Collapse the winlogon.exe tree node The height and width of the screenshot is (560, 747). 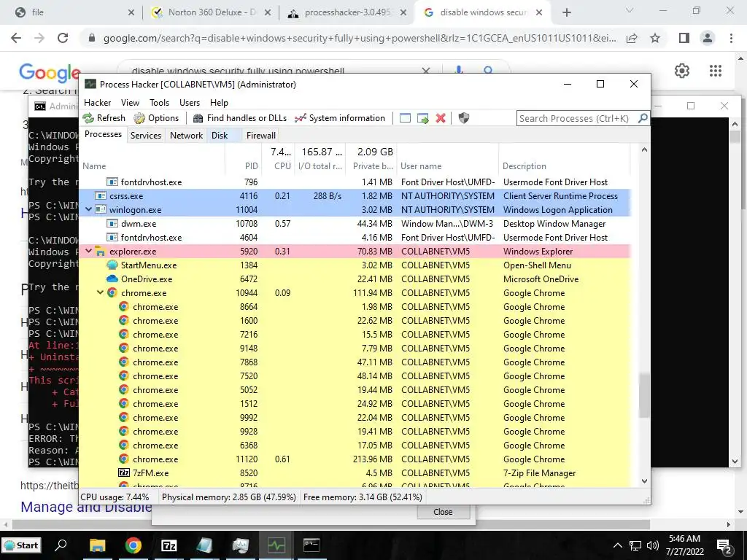[88, 209]
